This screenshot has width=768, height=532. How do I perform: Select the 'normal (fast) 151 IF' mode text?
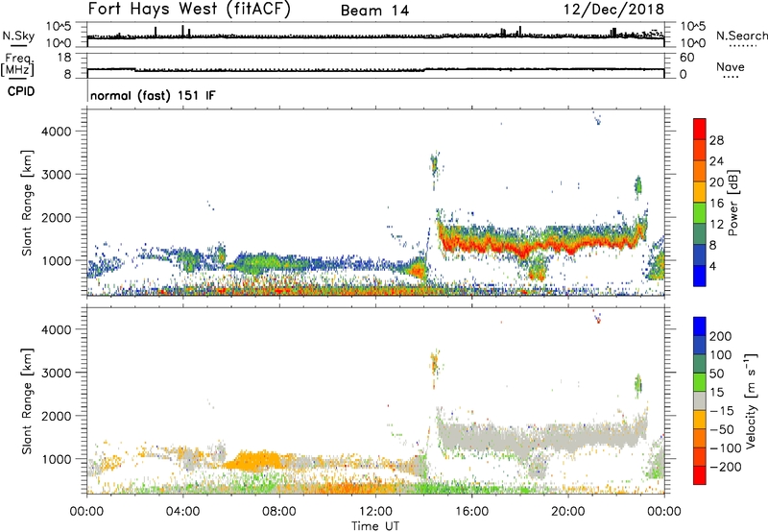[153, 95]
